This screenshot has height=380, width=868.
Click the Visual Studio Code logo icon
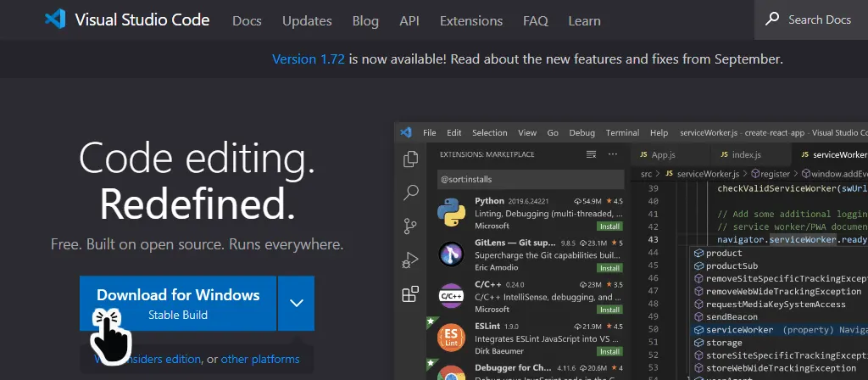click(x=55, y=20)
